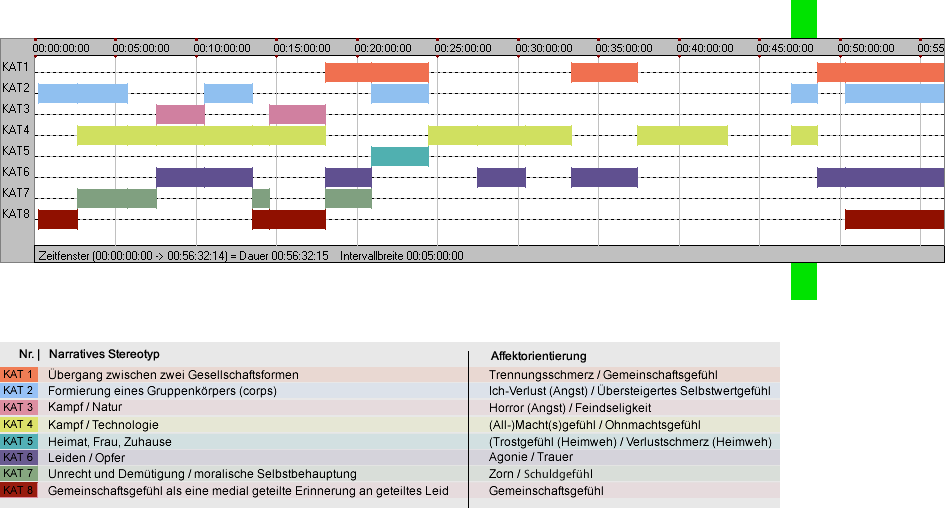Click the first light-blue KAT2 segment at timeline start
This screenshot has width=945, height=530.
(83, 93)
